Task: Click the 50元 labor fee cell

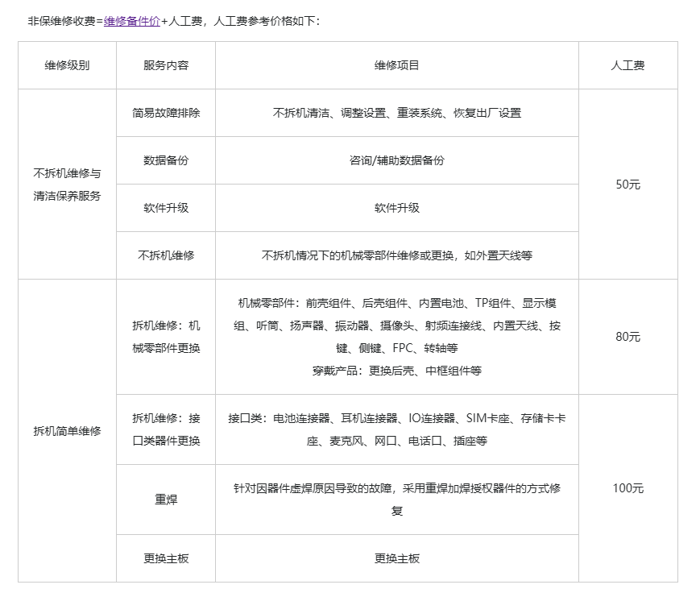Action: [627, 185]
